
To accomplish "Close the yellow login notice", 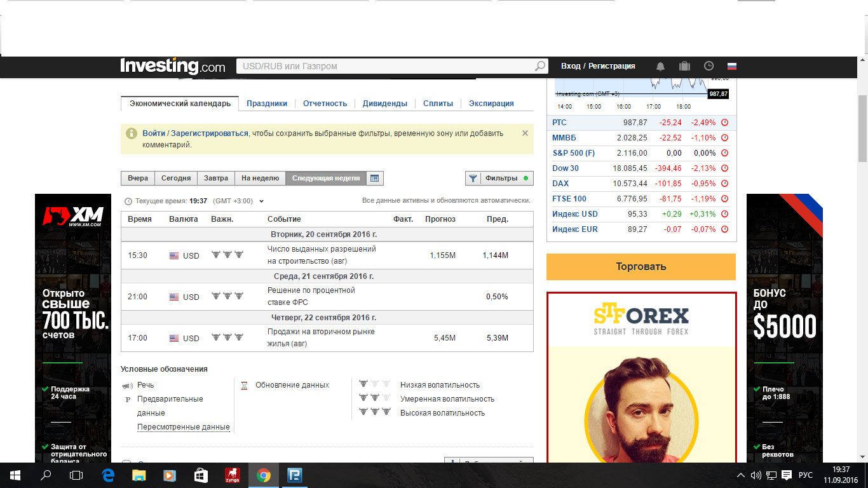I will tap(525, 133).
